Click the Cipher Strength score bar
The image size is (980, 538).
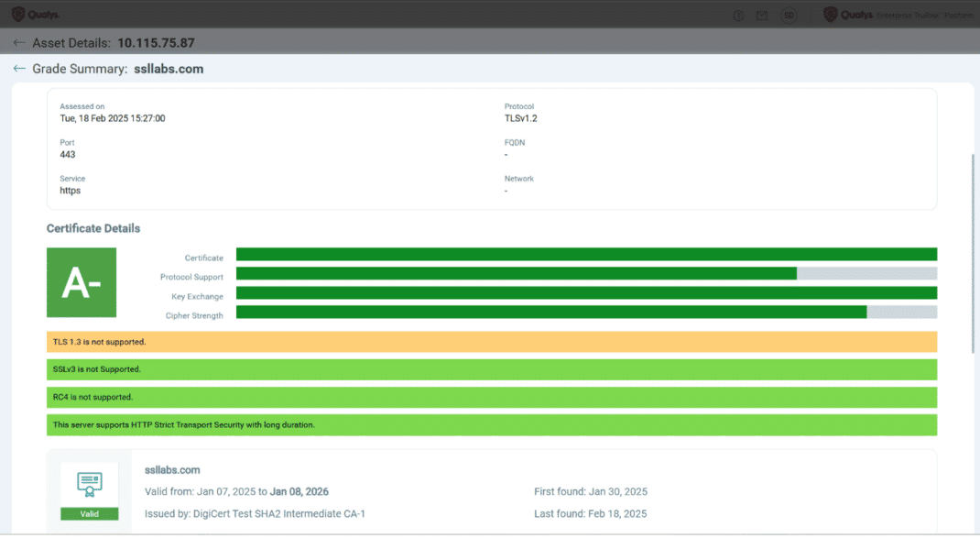pyautogui.click(x=586, y=313)
